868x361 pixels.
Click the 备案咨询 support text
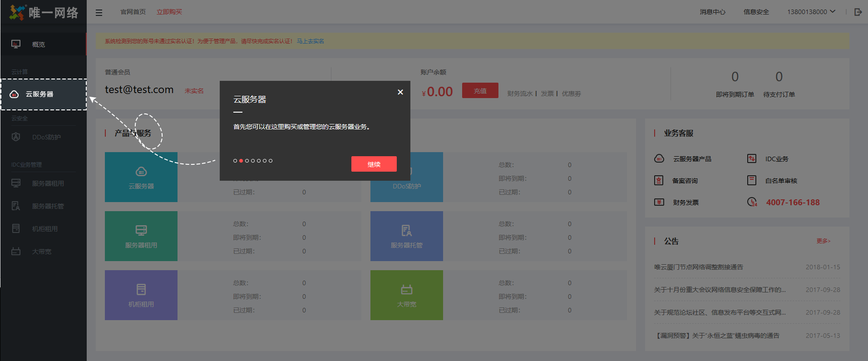[x=685, y=181]
